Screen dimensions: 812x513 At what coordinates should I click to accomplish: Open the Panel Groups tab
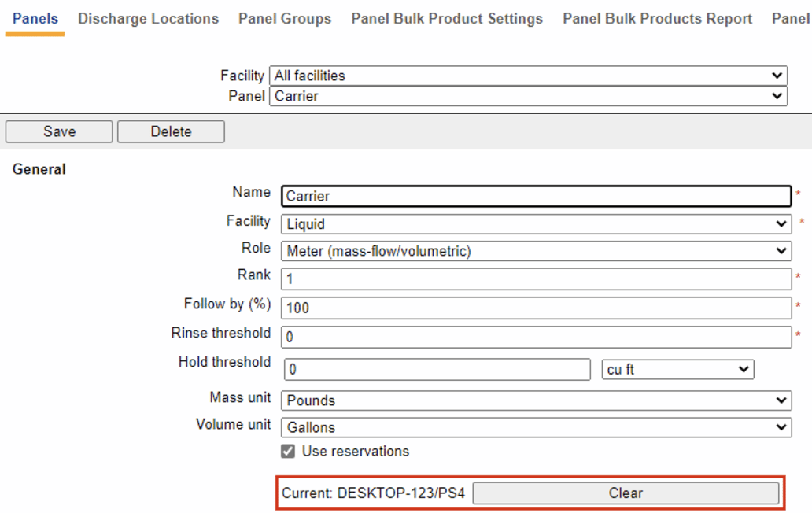click(284, 18)
